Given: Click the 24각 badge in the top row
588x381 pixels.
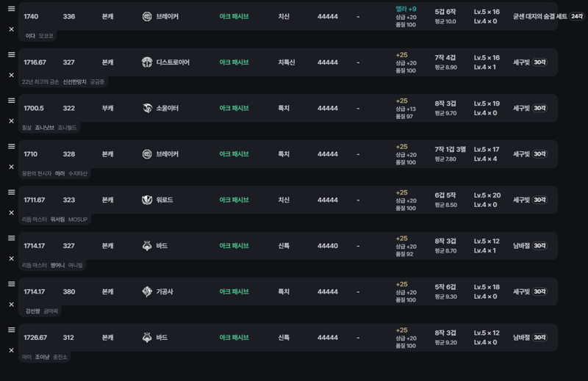Looking at the screenshot, I should [x=577, y=16].
